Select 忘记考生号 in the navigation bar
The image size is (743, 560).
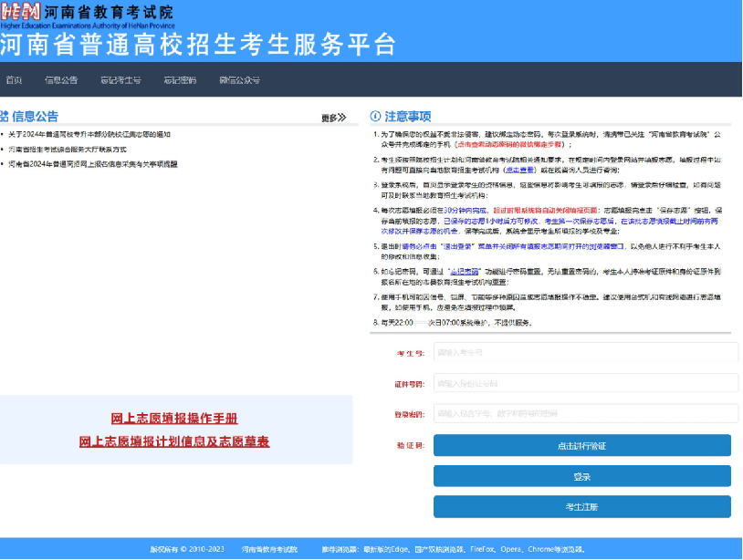[120, 80]
